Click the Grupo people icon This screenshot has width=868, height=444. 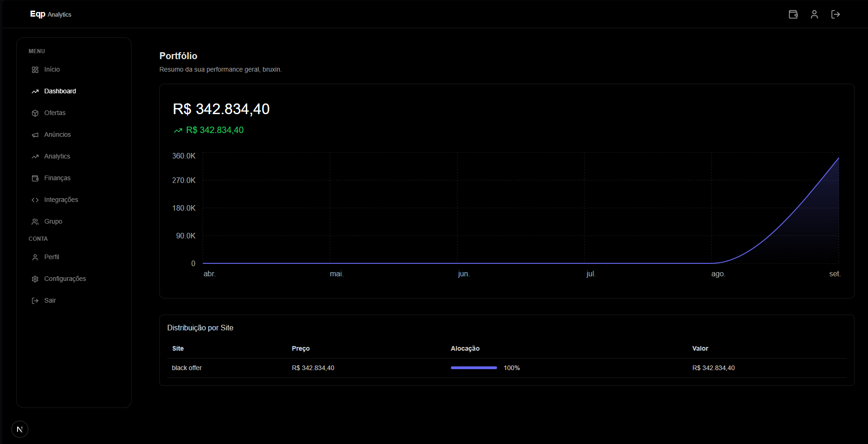pos(35,222)
